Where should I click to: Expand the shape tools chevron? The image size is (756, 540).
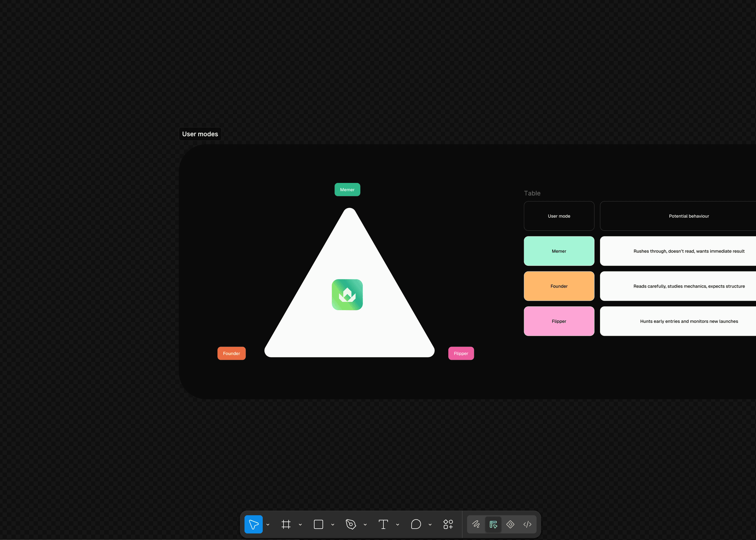[x=332, y=525]
